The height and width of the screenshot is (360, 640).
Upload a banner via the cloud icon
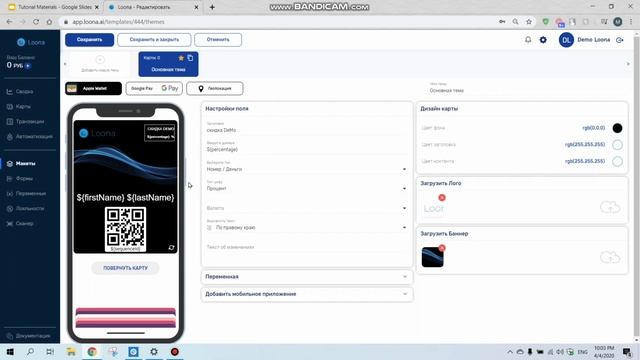610,257
